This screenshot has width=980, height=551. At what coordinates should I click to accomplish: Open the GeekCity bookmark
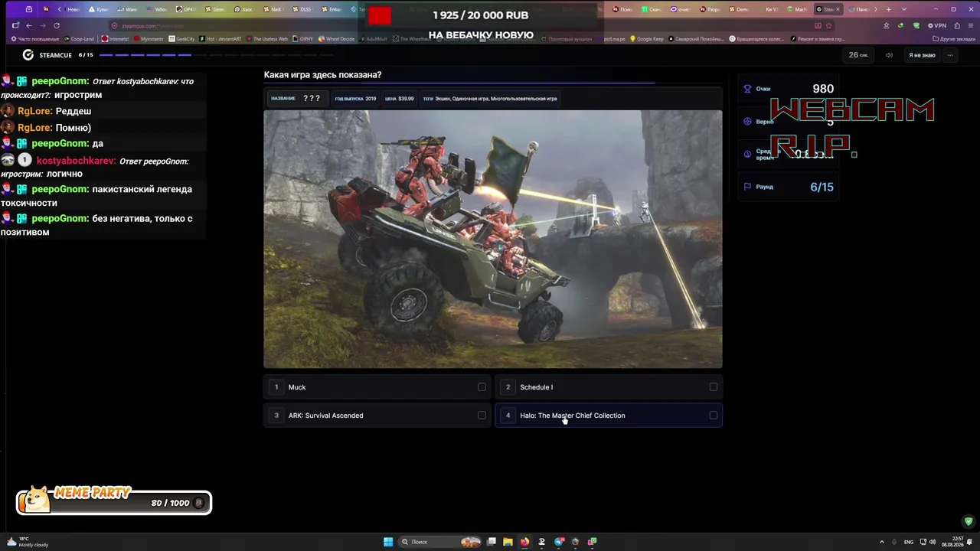click(181, 38)
